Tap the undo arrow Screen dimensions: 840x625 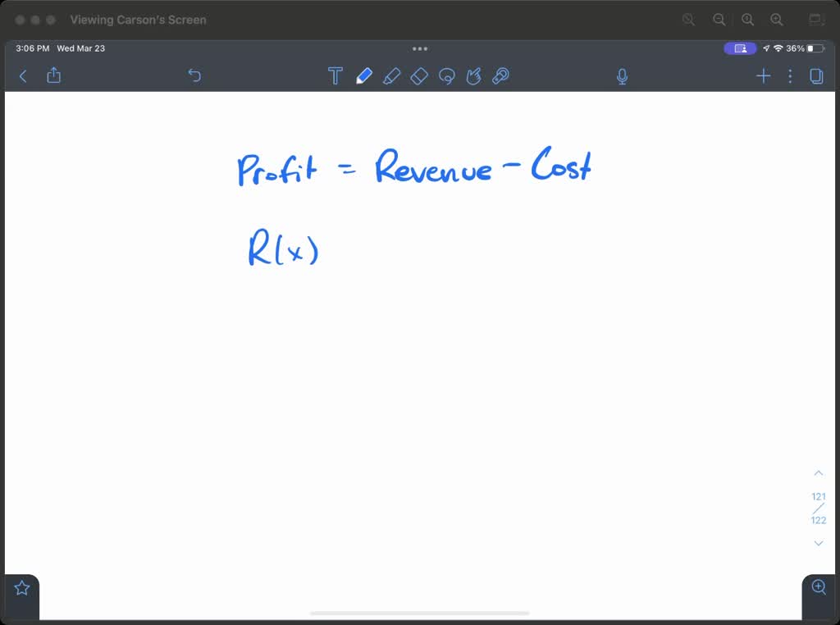[x=194, y=75]
